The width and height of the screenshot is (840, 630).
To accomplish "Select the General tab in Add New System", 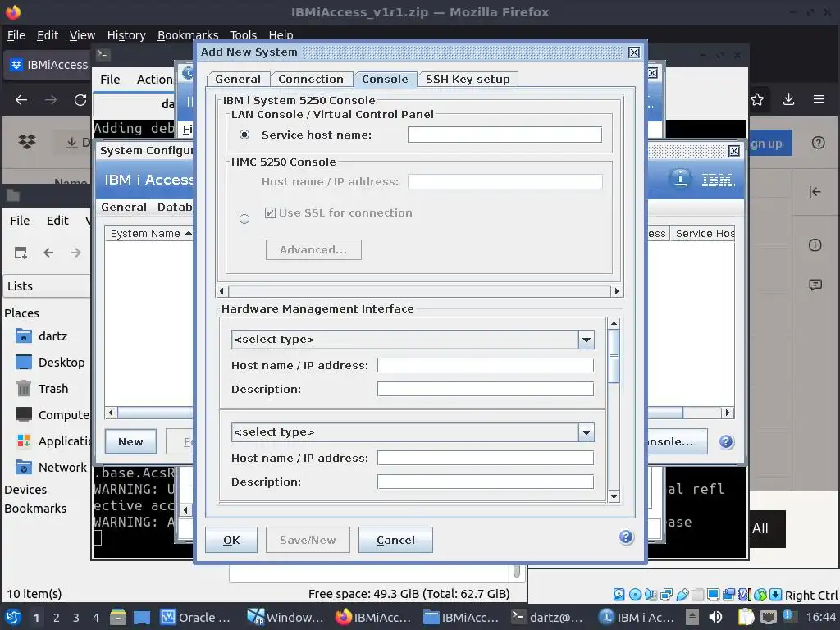I will (237, 80).
